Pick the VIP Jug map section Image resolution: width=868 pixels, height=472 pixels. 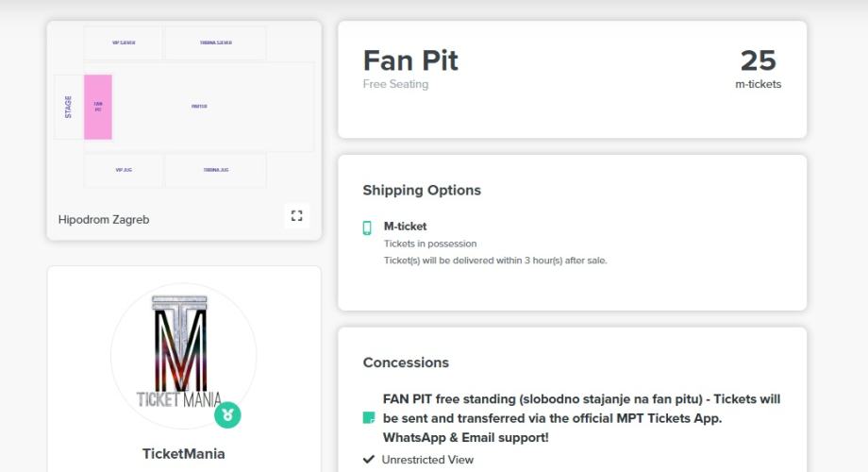[124, 170]
